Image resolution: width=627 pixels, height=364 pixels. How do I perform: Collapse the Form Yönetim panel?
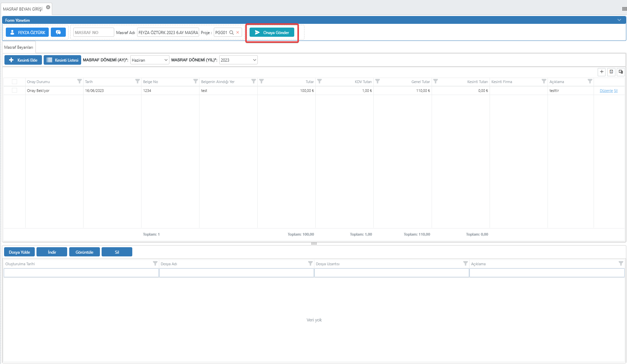pos(619,20)
